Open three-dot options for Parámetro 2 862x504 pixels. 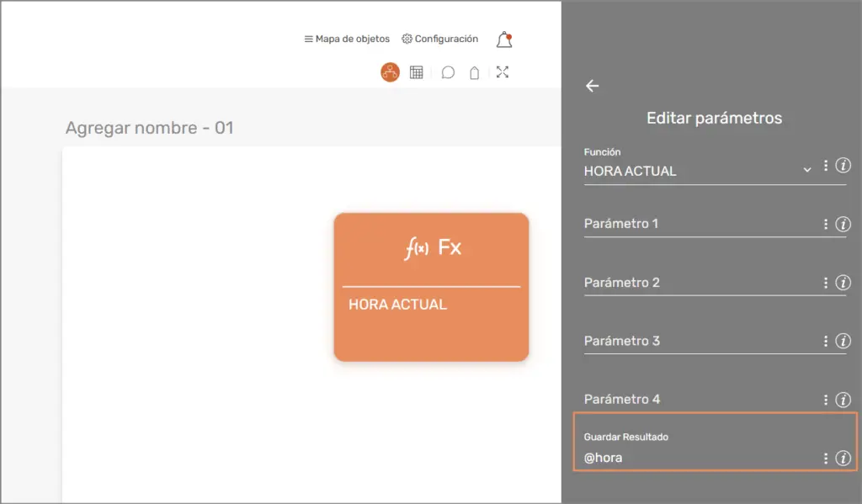tap(826, 283)
